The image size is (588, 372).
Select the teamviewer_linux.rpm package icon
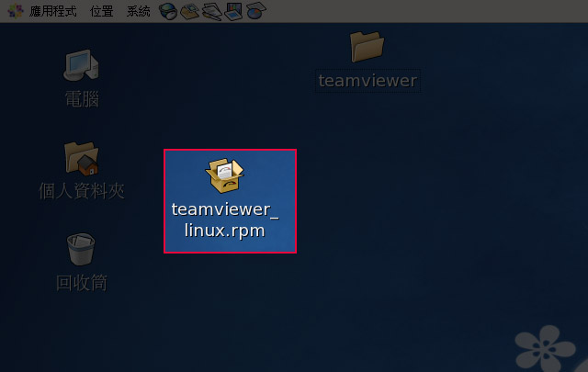(x=224, y=175)
